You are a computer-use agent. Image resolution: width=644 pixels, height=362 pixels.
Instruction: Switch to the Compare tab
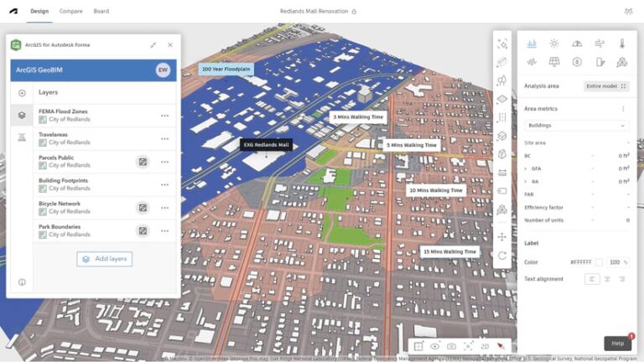[x=71, y=11]
